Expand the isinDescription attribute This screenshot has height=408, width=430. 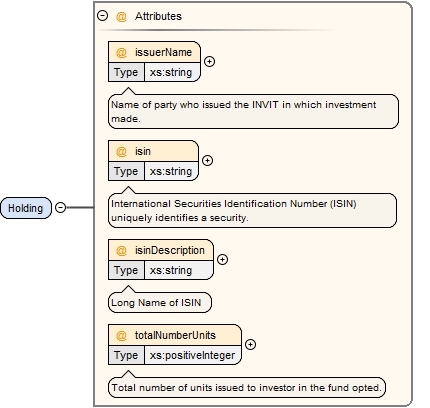(222, 259)
